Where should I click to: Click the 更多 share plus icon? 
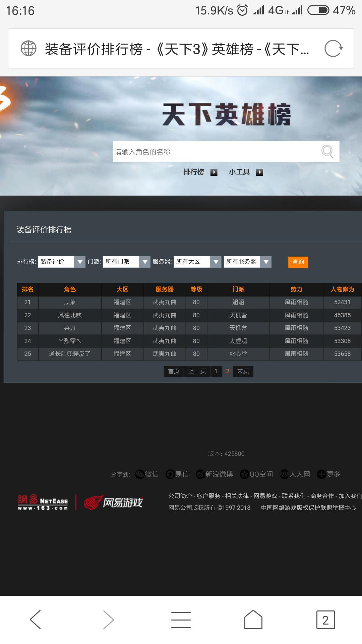click(321, 474)
